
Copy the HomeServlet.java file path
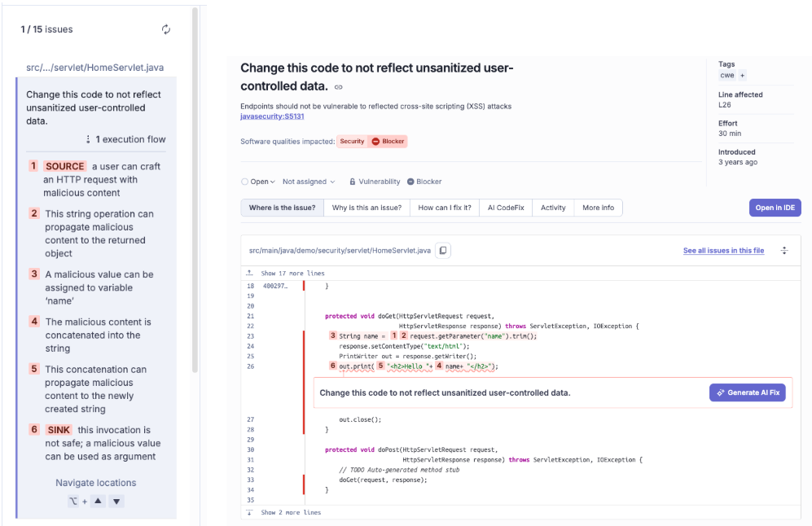click(443, 251)
